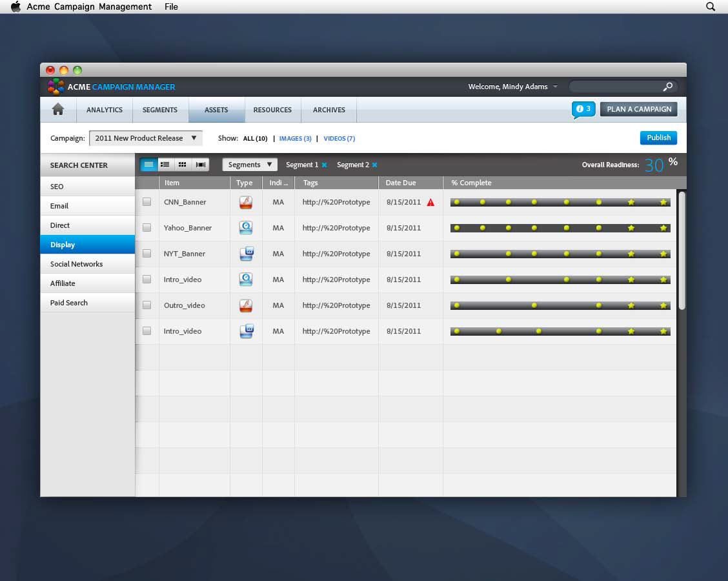This screenshot has height=581, width=728.
Task: Click CNN_Banner type icon
Action: click(x=246, y=202)
